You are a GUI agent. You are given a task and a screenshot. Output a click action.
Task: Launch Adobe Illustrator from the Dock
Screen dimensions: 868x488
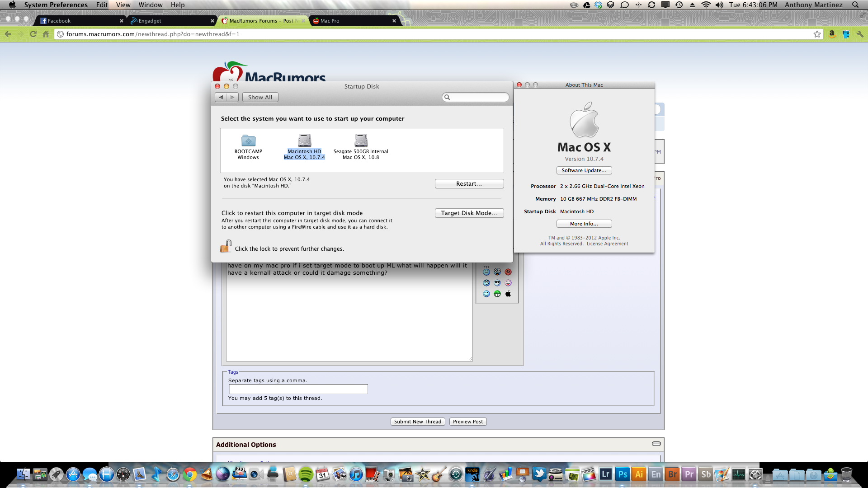[x=639, y=474]
